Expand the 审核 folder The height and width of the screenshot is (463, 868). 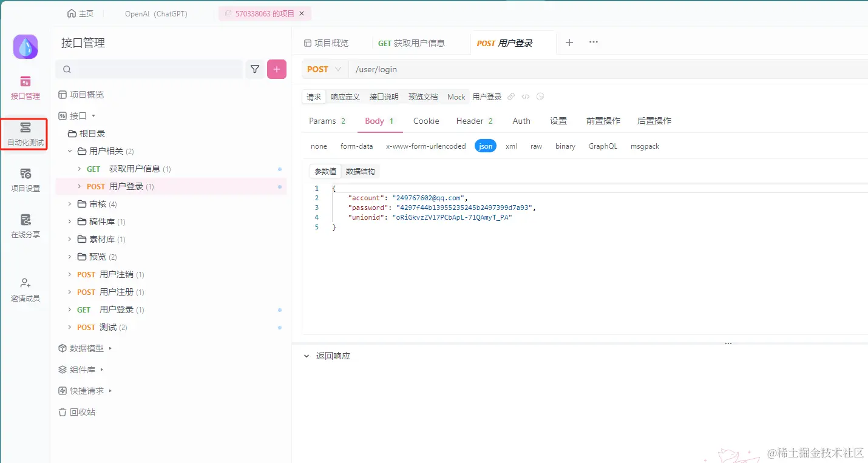coord(70,204)
